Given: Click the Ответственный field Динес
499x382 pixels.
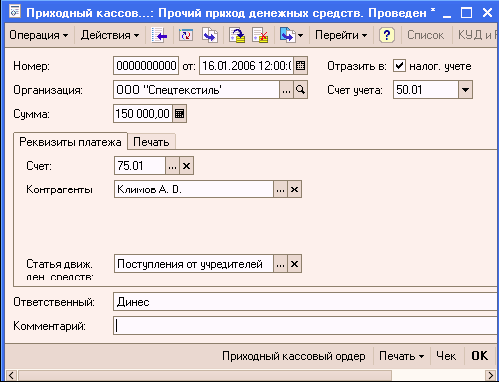Looking at the screenshot, I should (305, 302).
